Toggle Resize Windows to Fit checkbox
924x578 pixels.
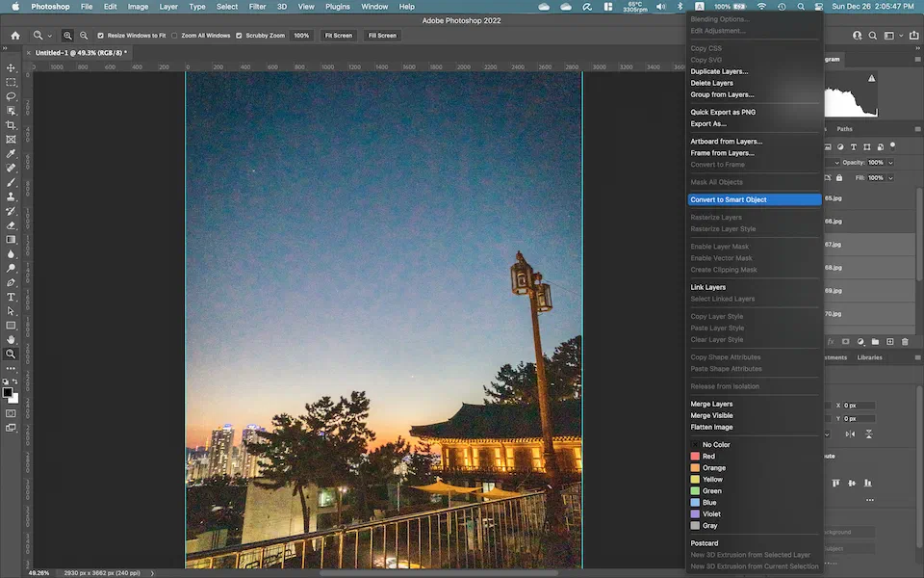point(101,36)
